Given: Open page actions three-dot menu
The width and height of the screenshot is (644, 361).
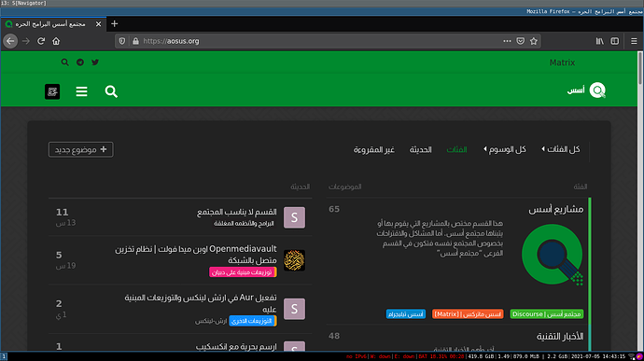Looking at the screenshot, I should point(507,41).
